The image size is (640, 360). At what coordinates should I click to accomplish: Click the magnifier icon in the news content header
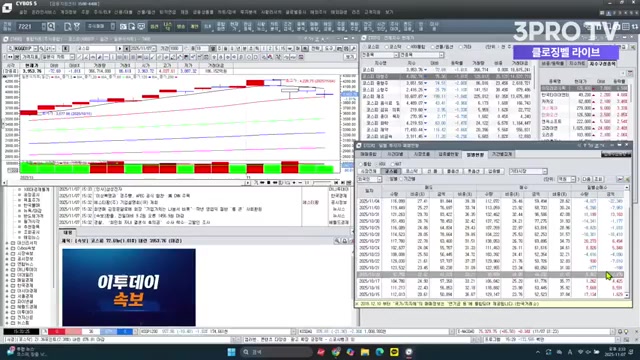(x=337, y=241)
